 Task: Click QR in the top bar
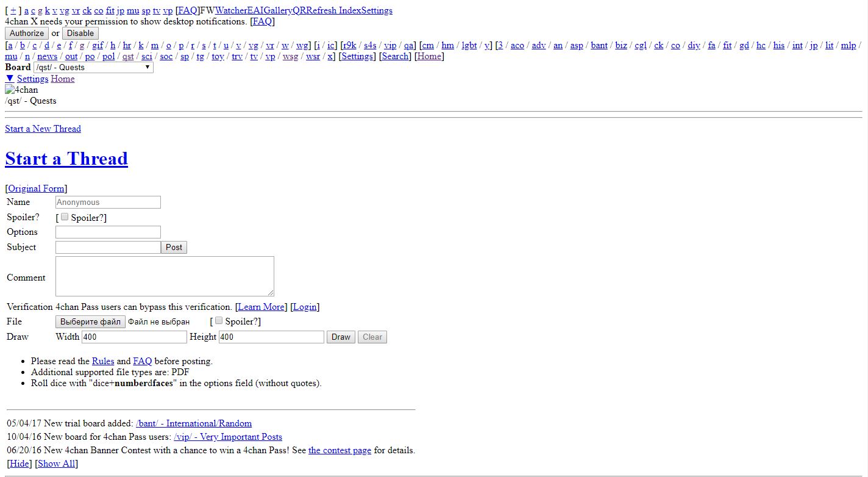tap(299, 10)
